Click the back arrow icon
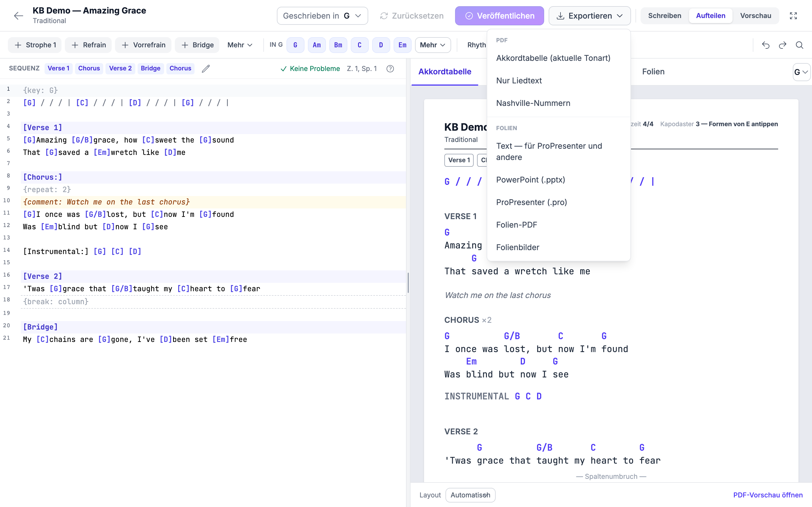 coord(18,16)
